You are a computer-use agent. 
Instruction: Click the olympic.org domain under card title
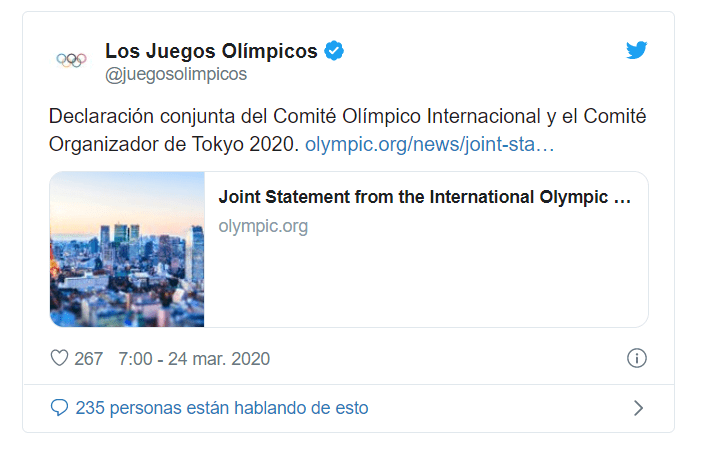(x=263, y=226)
